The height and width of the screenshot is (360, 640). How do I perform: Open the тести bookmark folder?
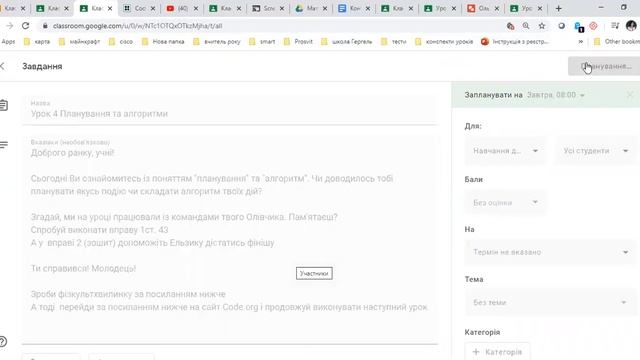393,42
